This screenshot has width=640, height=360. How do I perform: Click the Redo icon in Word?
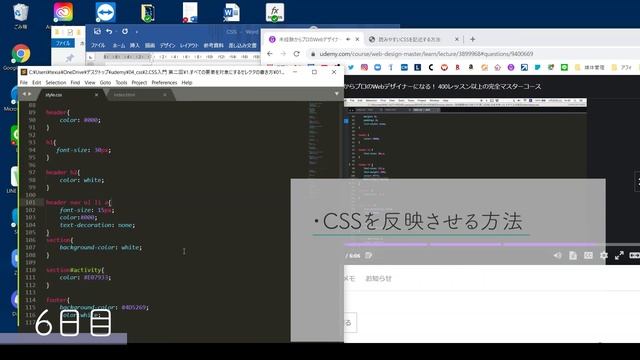coord(125,31)
